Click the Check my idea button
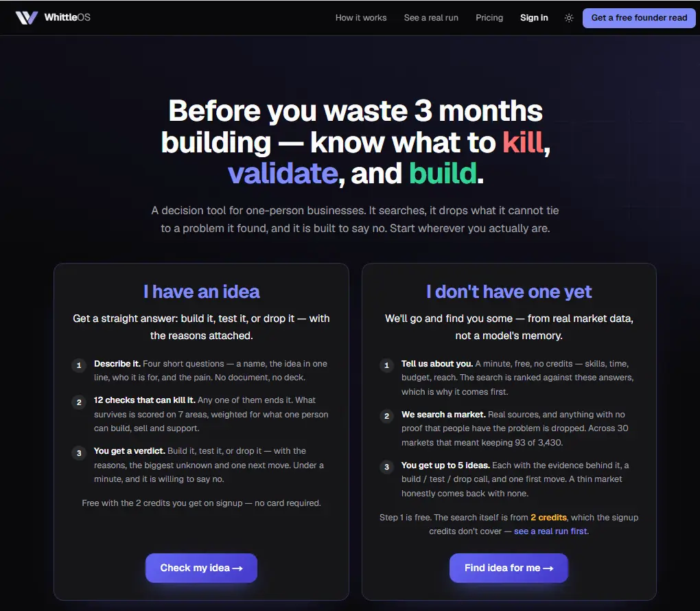The height and width of the screenshot is (611, 700). click(x=201, y=568)
